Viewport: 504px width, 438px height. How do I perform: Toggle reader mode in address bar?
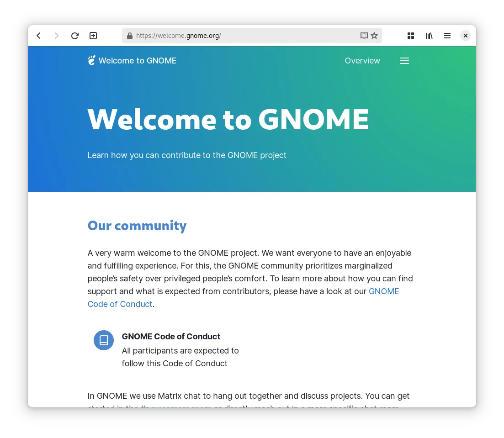(x=364, y=36)
